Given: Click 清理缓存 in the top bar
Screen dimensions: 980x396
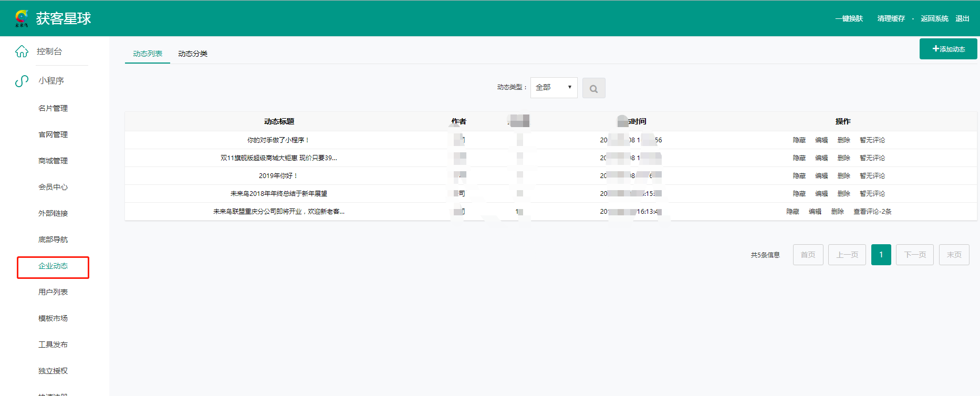Looking at the screenshot, I should [x=891, y=18].
